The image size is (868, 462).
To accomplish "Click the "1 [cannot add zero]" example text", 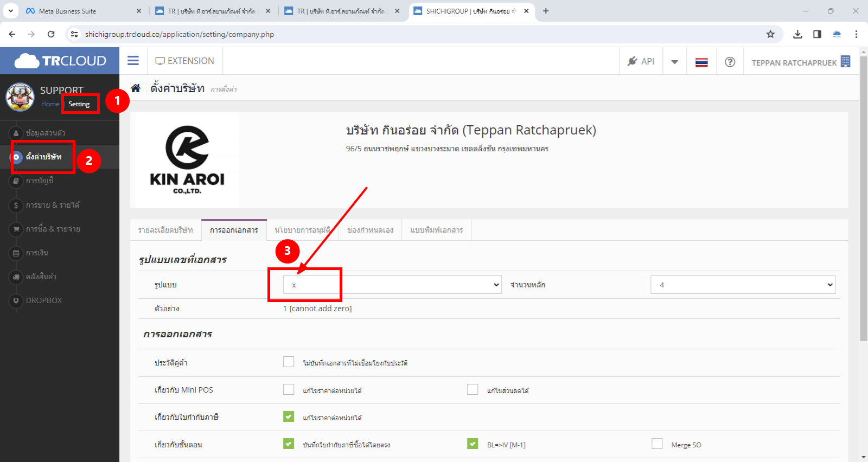I will pyautogui.click(x=317, y=309).
